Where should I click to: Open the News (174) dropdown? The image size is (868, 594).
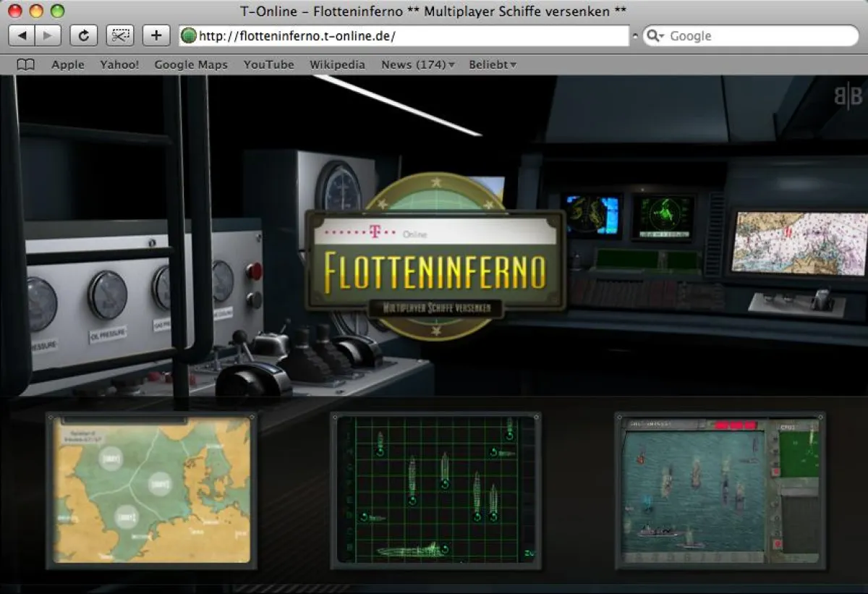click(417, 64)
